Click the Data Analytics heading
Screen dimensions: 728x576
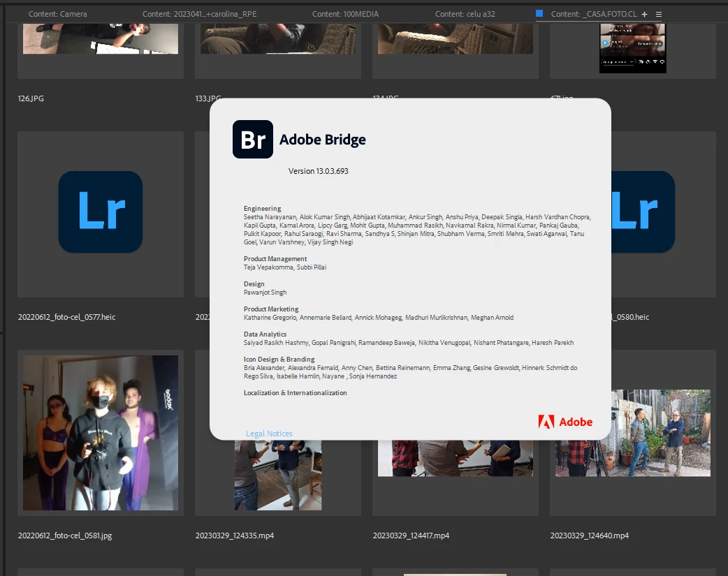coord(265,334)
